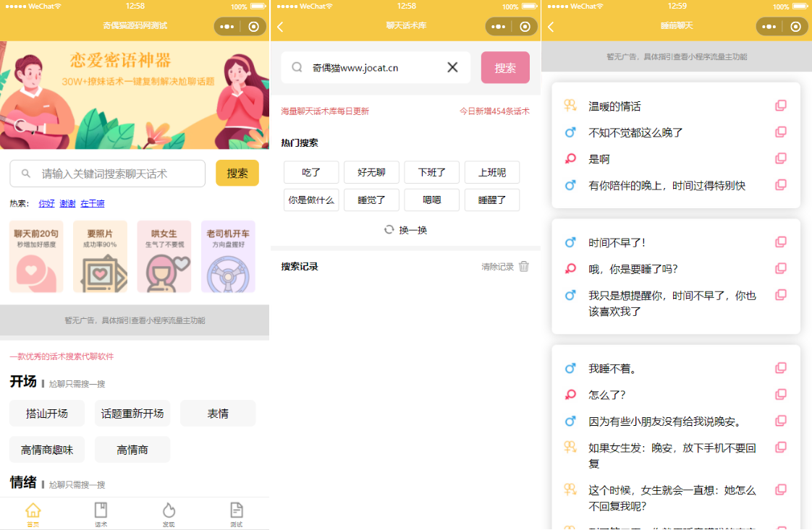This screenshot has width=812, height=530.
Task: Click the text 海量聊天话术库每日更新
Action: [325, 111]
